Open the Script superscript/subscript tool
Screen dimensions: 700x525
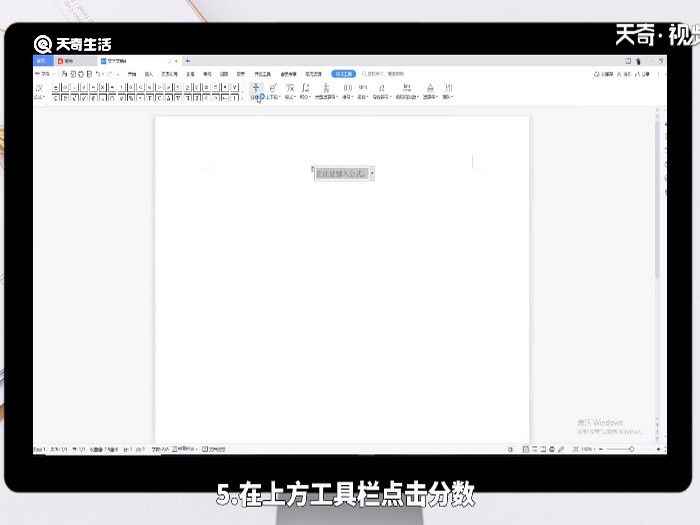[x=273, y=91]
